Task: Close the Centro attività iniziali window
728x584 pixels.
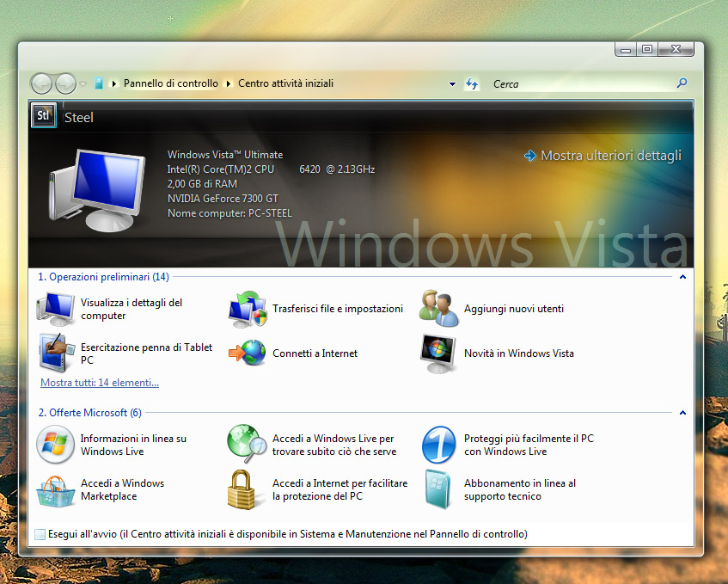Action: (x=676, y=49)
